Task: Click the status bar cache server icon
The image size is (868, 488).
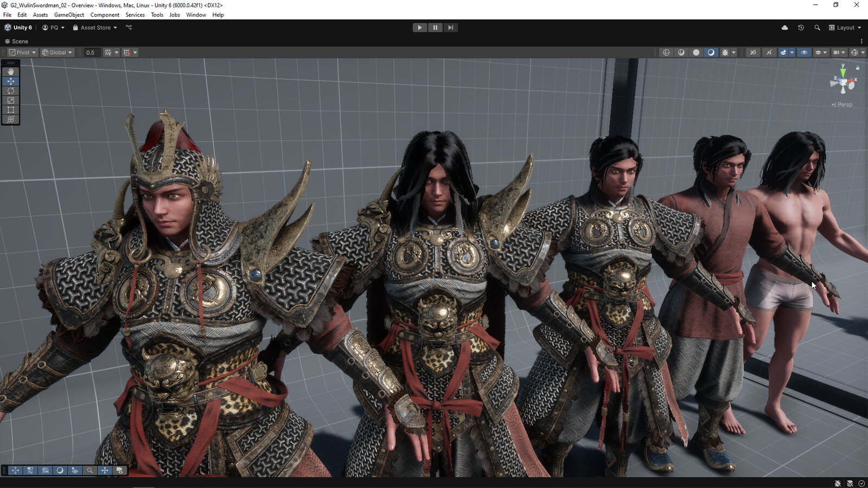Action: (x=850, y=483)
